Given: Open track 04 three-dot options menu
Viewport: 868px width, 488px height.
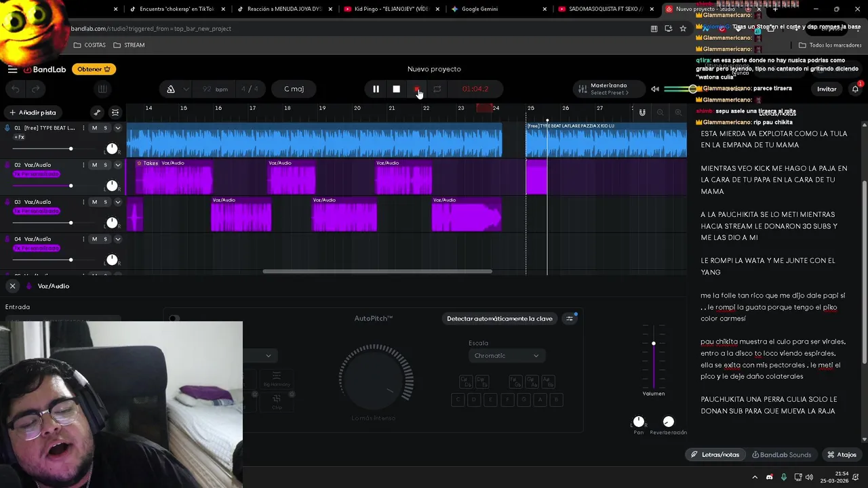Looking at the screenshot, I should point(83,239).
